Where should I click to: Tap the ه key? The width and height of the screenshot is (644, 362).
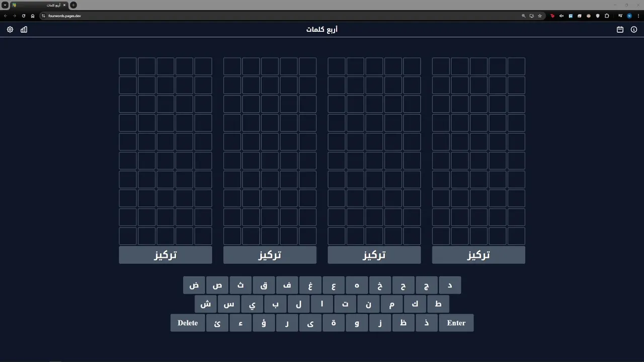pyautogui.click(x=357, y=285)
